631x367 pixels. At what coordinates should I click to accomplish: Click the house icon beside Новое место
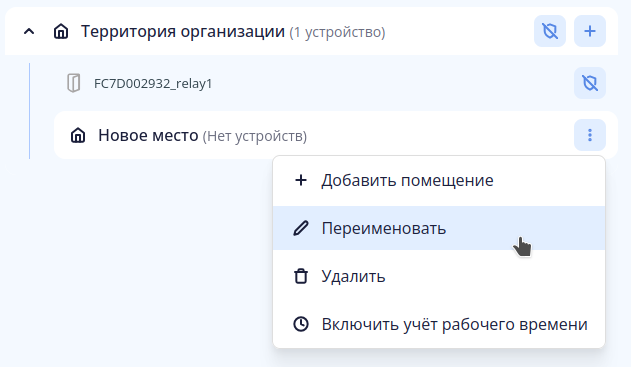(78, 135)
